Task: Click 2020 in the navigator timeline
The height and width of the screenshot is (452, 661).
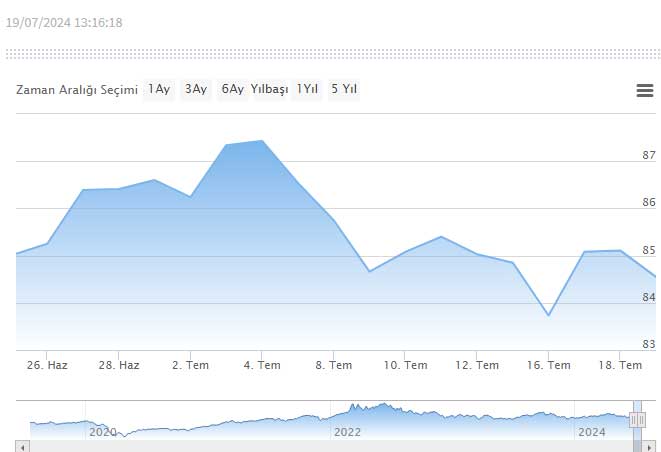Action: pos(103,432)
